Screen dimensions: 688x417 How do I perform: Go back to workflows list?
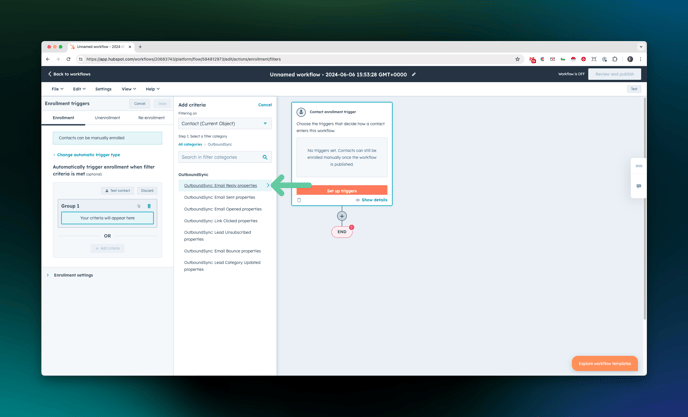click(69, 74)
